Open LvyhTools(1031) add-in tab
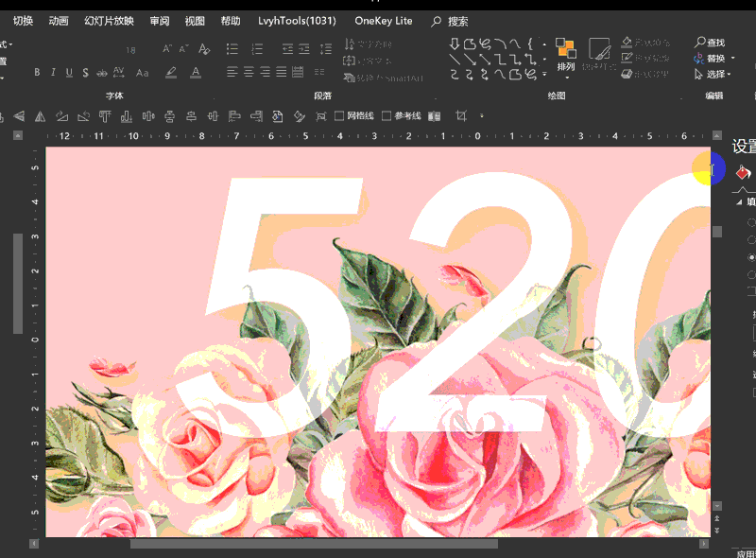The width and height of the screenshot is (756, 558). pyautogui.click(x=297, y=21)
